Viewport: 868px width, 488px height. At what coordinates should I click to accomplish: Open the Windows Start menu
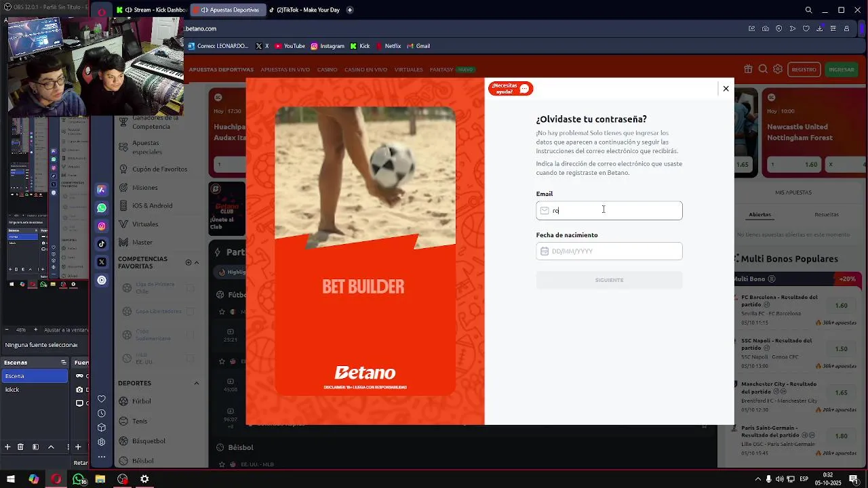pyautogui.click(x=11, y=479)
